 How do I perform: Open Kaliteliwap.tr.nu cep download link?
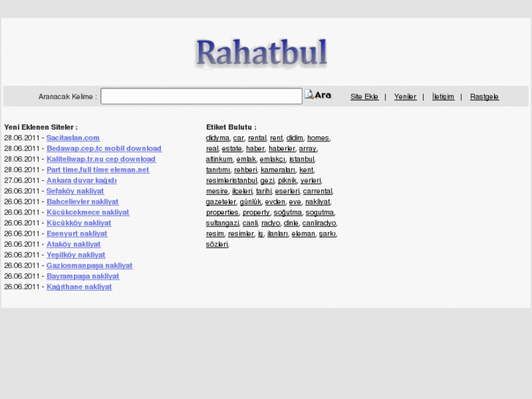pos(101,160)
